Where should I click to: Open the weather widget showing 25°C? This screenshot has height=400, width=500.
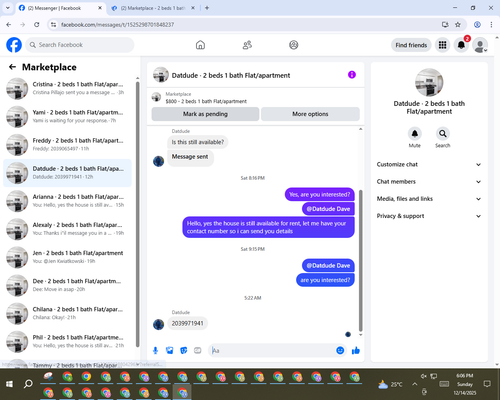pos(390,384)
